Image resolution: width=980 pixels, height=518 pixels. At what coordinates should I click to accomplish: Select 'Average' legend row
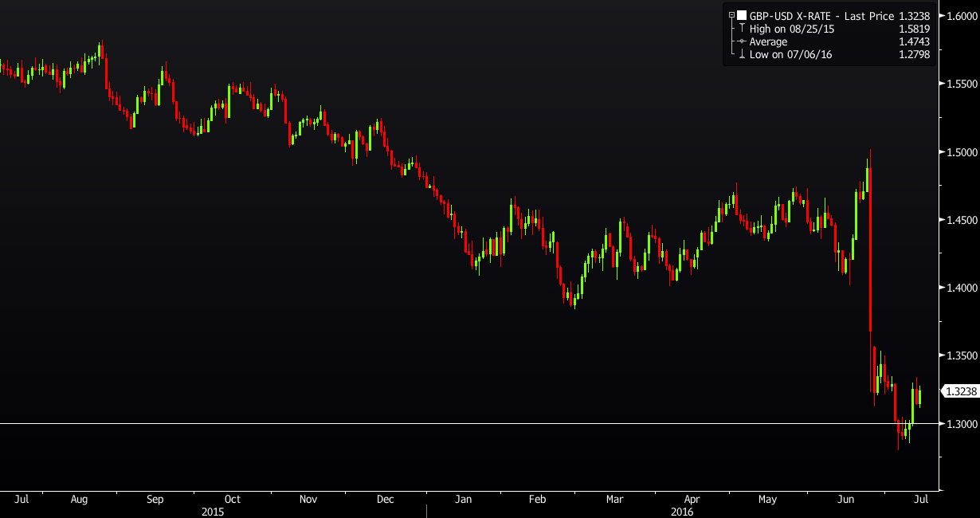pyautogui.click(x=768, y=41)
